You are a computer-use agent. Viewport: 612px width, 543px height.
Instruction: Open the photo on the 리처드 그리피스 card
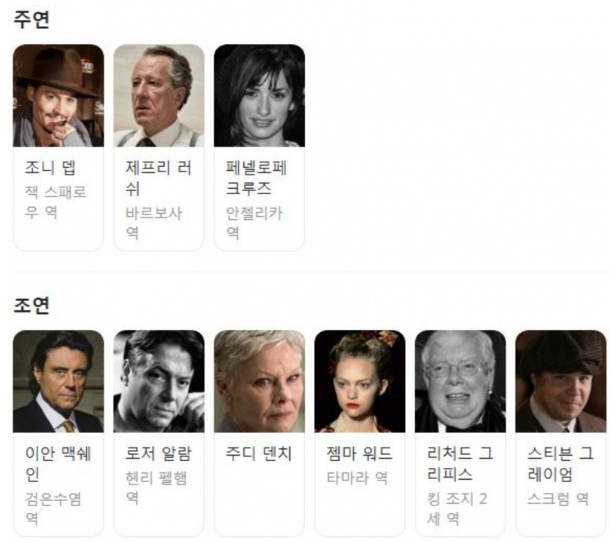click(x=461, y=381)
